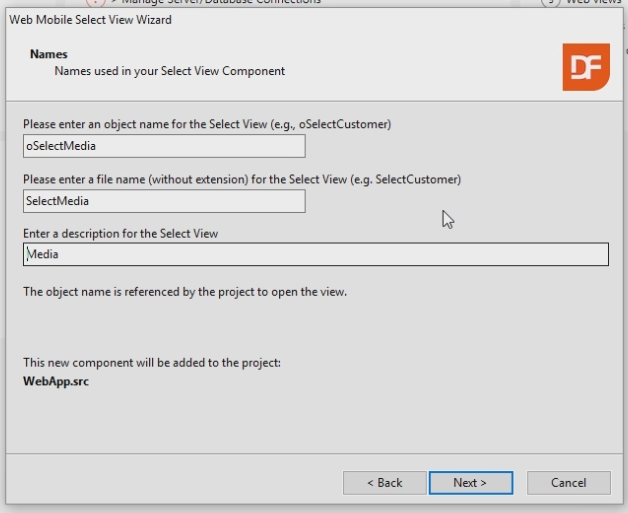This screenshot has height=513, width=628.
Task: Proceed by pressing Next >
Action: [x=470, y=483]
